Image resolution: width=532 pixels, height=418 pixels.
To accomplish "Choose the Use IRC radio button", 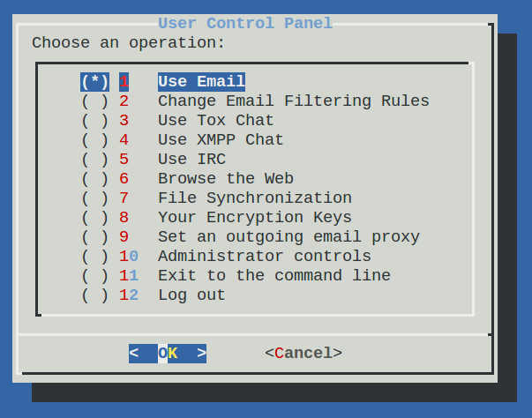I will [x=94, y=160].
